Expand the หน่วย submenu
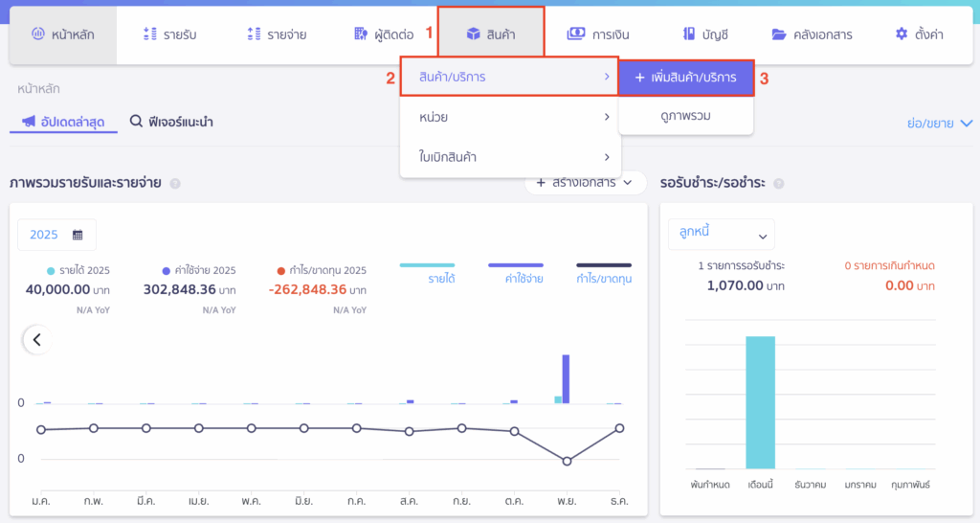980x523 pixels. (x=510, y=117)
